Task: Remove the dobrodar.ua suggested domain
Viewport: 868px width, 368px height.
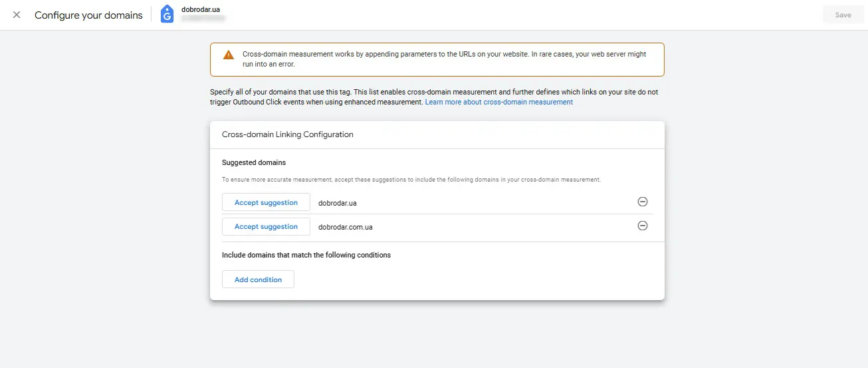Action: 643,202
